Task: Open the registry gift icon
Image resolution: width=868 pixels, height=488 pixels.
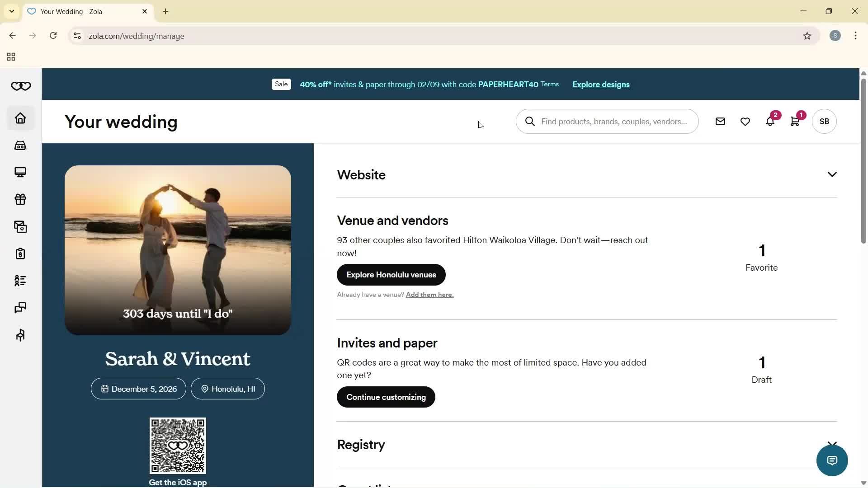Action: click(x=20, y=199)
